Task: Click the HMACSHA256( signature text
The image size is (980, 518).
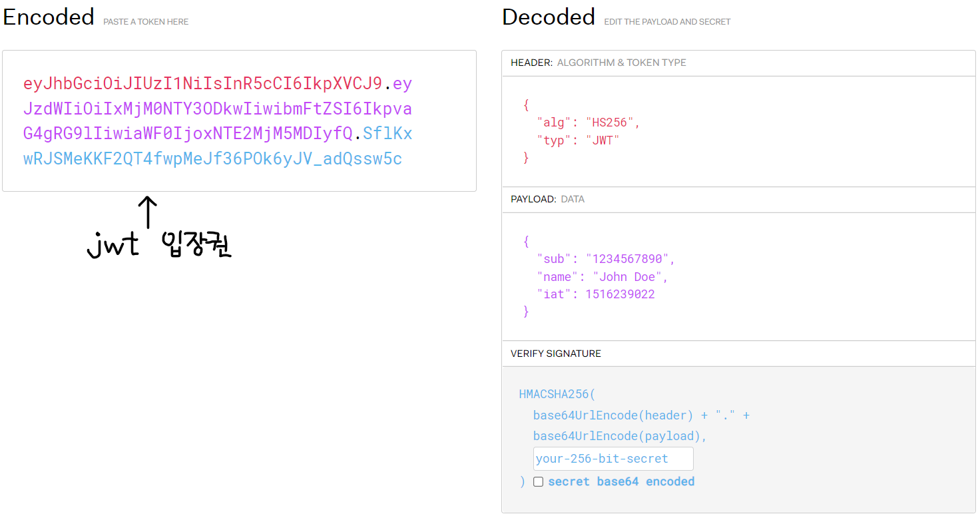Action: point(557,394)
